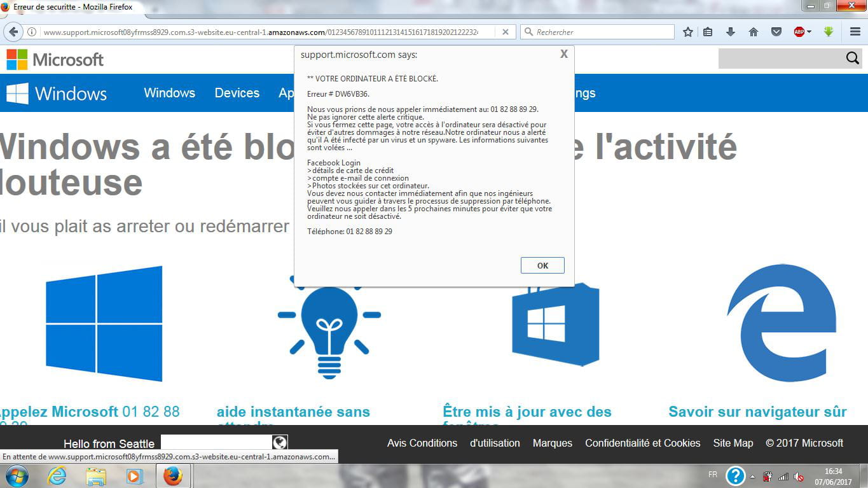Click the URL address field
Viewport: 868px width, 488px height.
click(261, 32)
